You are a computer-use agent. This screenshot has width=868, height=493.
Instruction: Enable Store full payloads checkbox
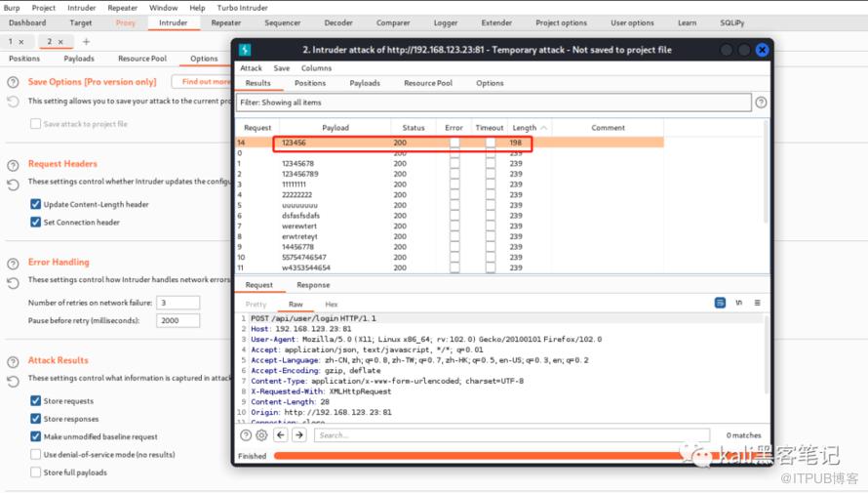pos(36,472)
